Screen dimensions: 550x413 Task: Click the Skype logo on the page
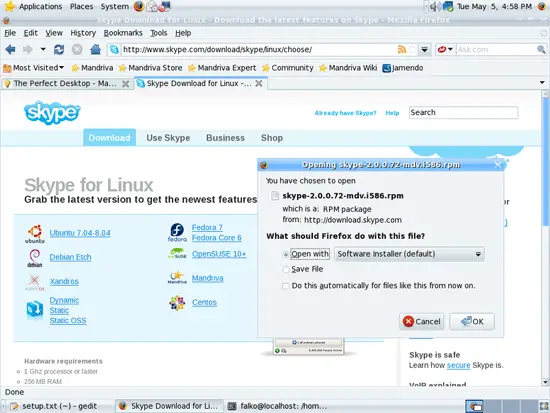point(52,112)
